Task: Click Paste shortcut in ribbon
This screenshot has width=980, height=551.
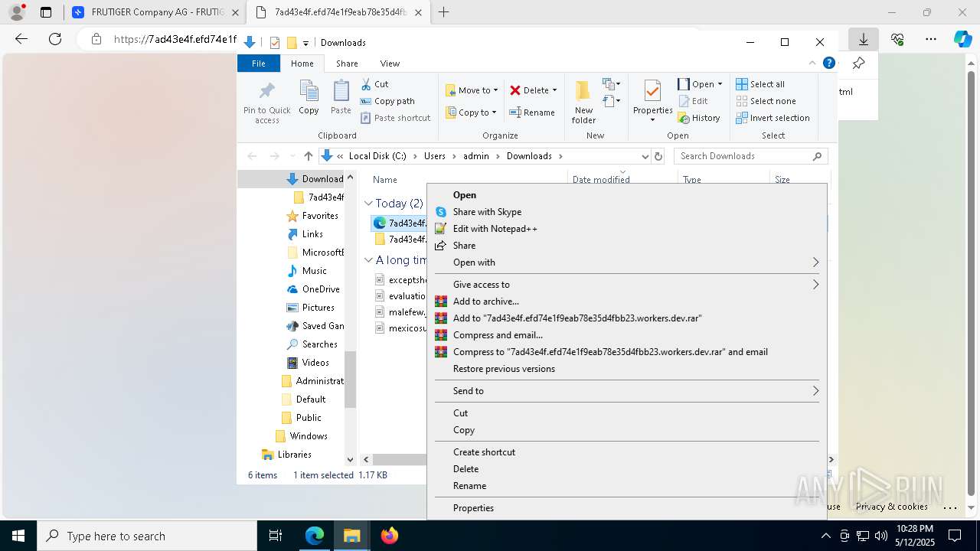Action: click(x=395, y=118)
